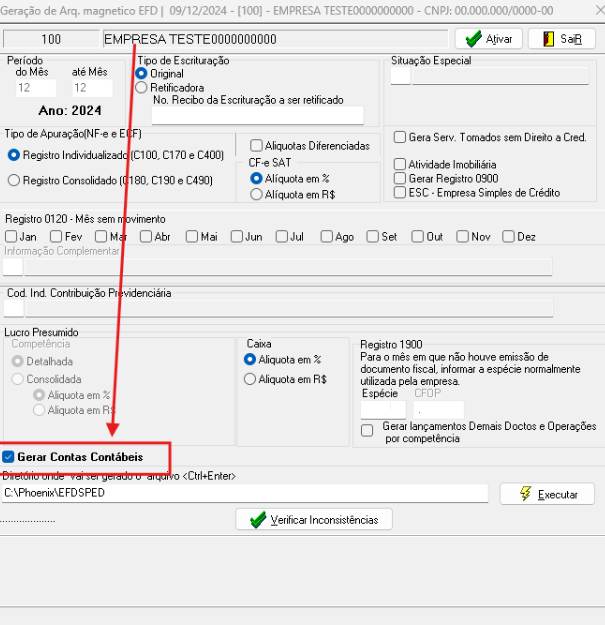Click the Ativar button
605x625 pixels.
click(489, 39)
